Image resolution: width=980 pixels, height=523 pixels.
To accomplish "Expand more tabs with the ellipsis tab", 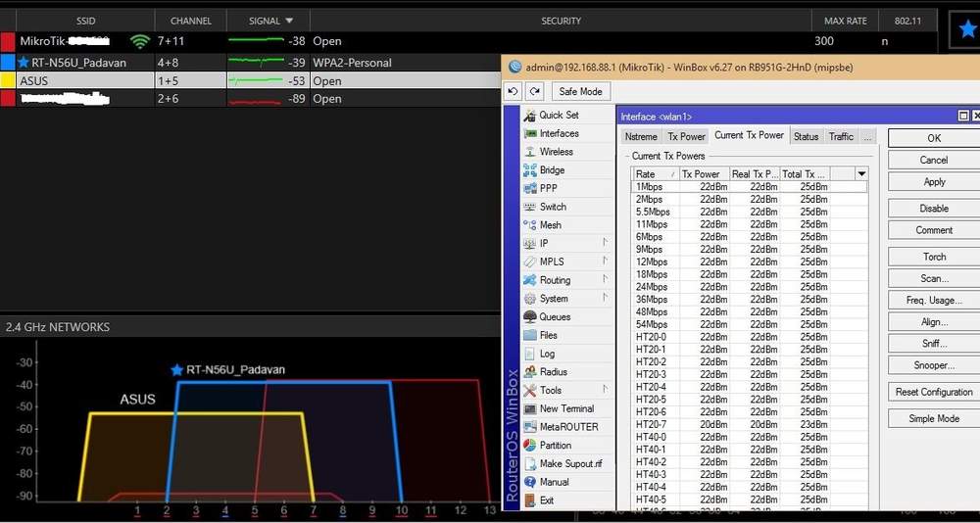I will (867, 136).
